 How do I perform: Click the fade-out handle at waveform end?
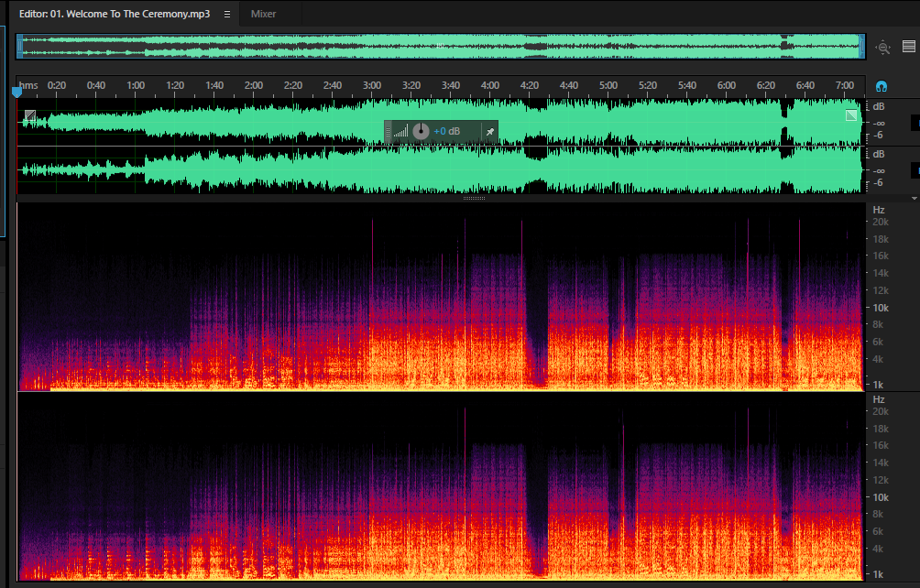pos(850,115)
